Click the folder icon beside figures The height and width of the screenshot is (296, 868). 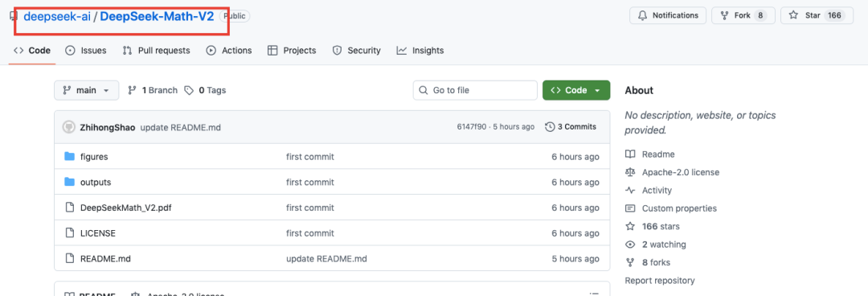pyautogui.click(x=69, y=157)
